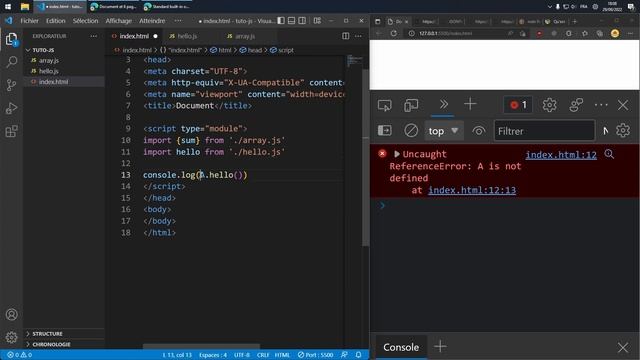The width and height of the screenshot is (640, 360).
Task: Open the index.html:12:13 stack link
Action: coord(472,190)
